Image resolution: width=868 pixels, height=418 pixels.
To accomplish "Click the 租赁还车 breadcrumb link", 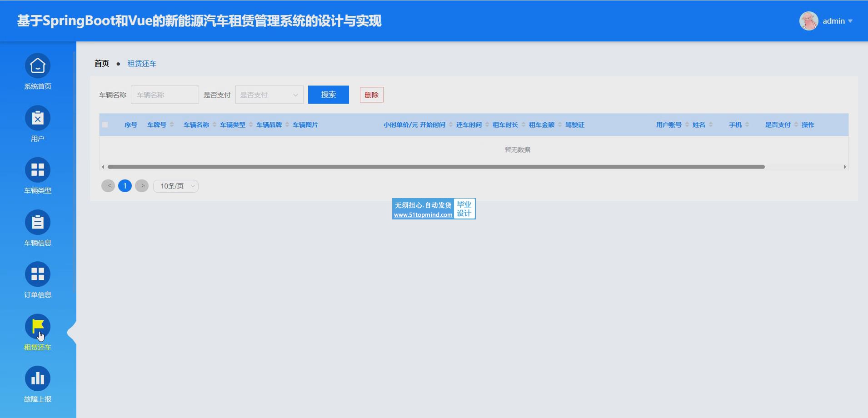I will 142,64.
